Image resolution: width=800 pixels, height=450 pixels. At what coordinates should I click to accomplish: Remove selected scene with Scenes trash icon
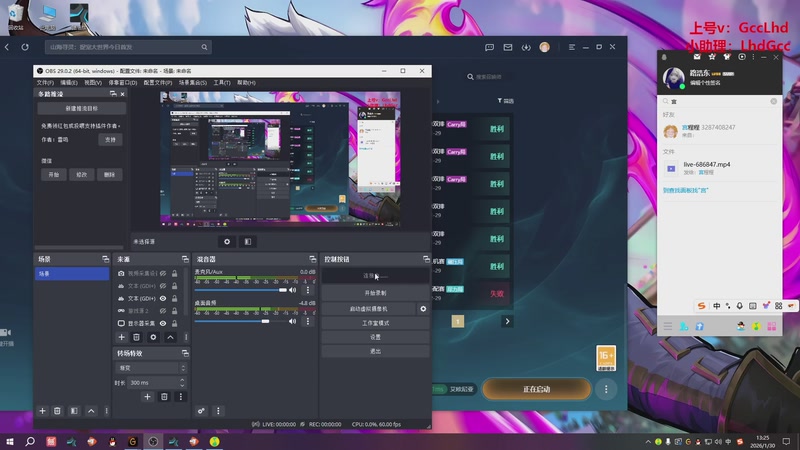pyautogui.click(x=57, y=411)
